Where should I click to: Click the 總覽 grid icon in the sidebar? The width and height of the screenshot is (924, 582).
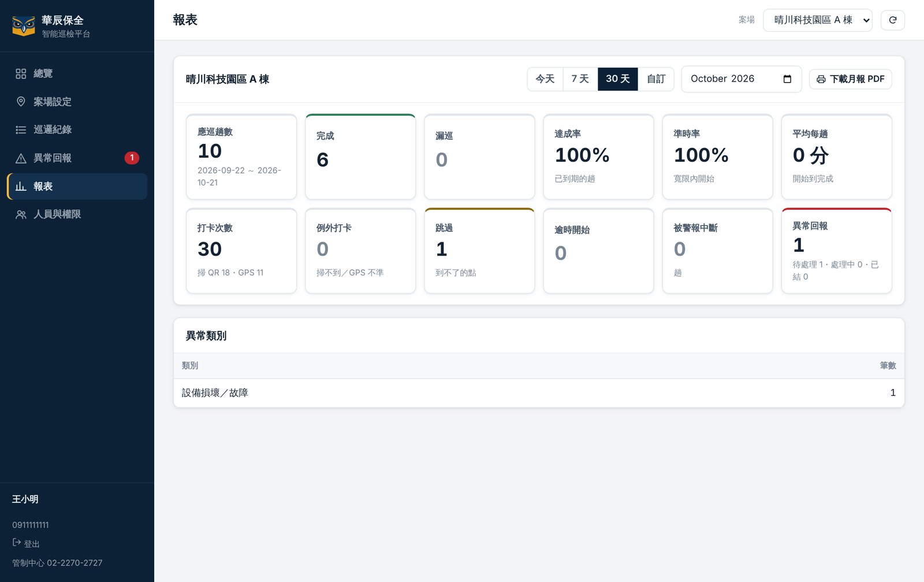click(x=21, y=73)
